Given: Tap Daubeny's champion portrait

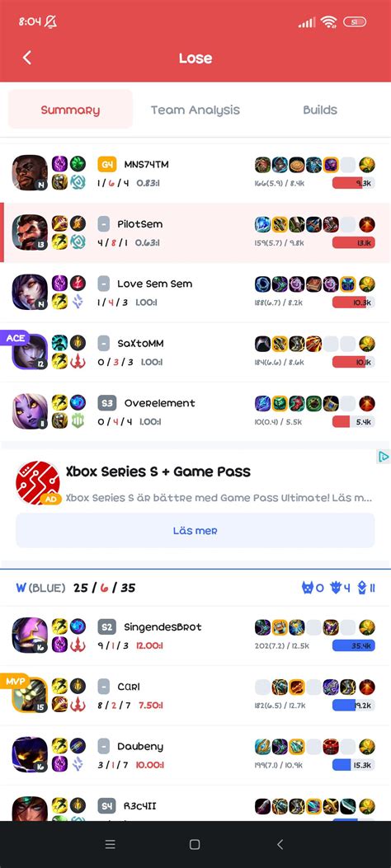Looking at the screenshot, I should (30, 754).
